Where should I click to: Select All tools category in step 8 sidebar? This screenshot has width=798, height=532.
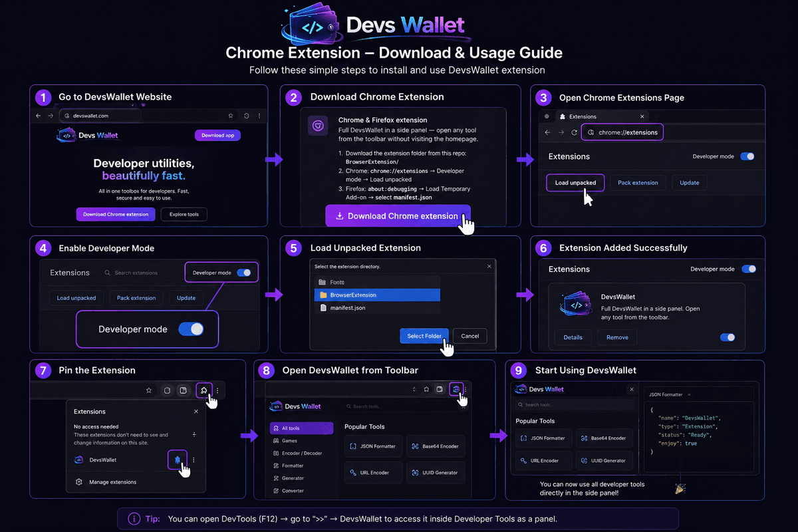tap(302, 428)
